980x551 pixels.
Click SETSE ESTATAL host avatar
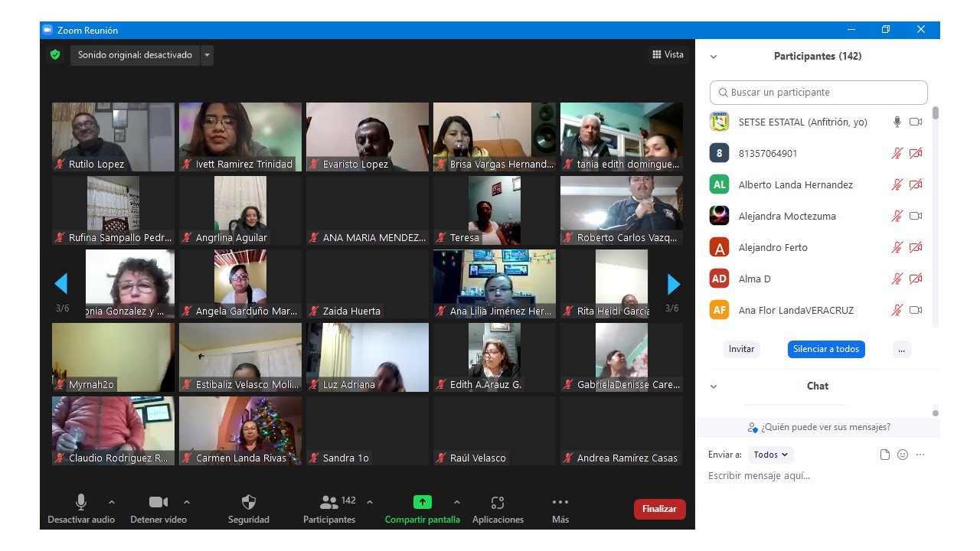[719, 122]
